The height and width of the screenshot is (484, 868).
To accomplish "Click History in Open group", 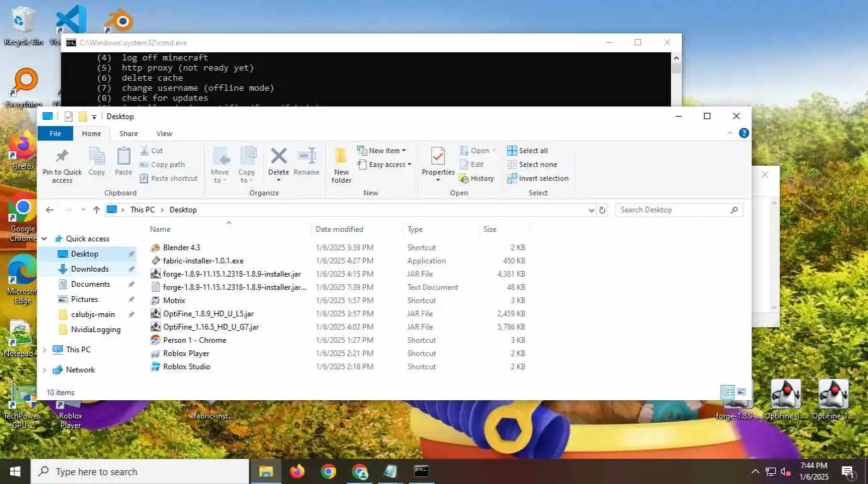I will 477,178.
